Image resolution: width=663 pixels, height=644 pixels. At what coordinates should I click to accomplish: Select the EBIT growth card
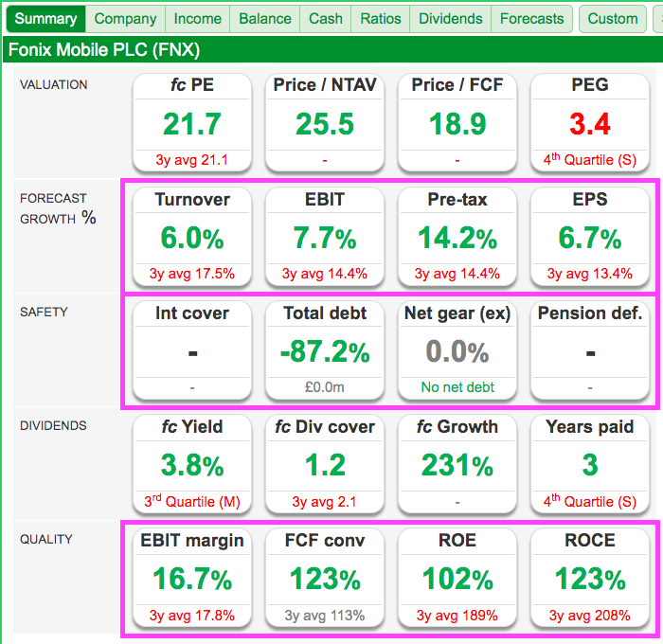325,236
